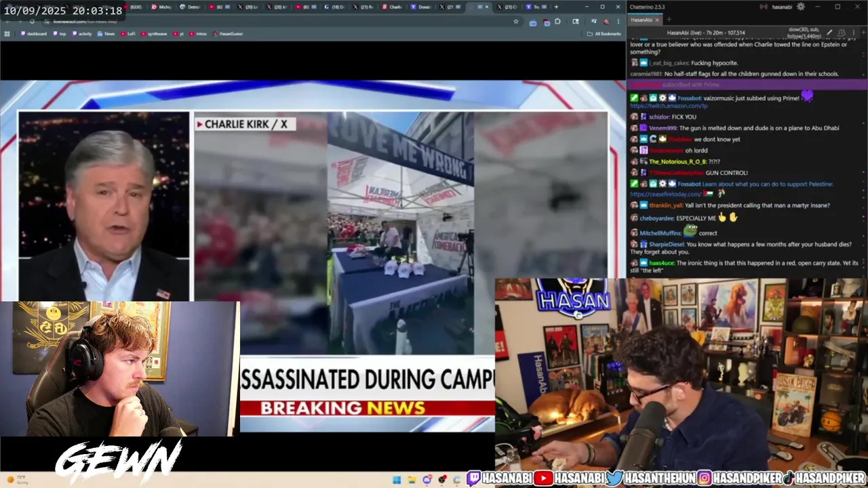Switch to the Charlie browser tab

tap(393, 7)
